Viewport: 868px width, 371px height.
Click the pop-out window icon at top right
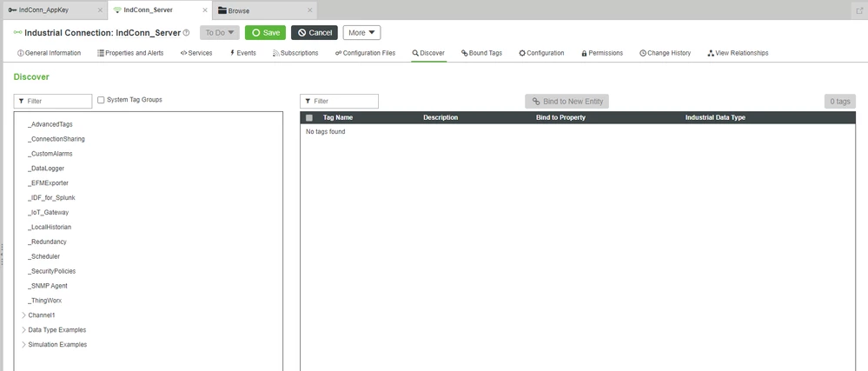tap(859, 10)
